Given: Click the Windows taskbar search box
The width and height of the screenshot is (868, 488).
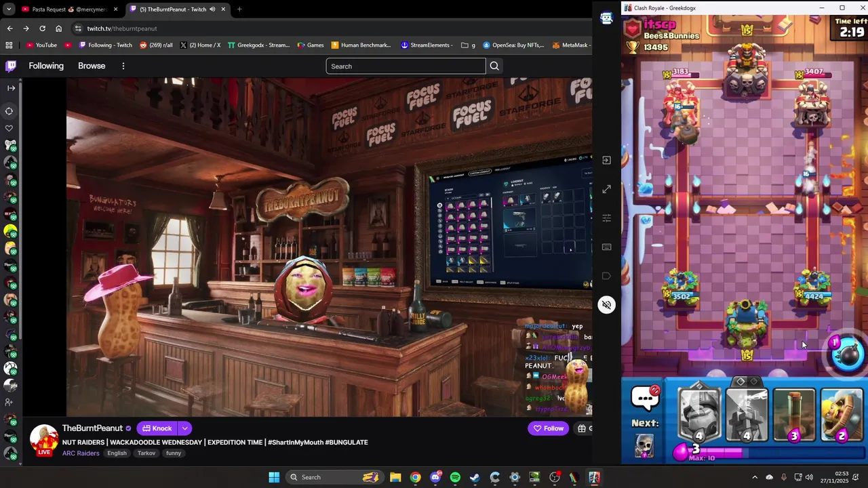Looking at the screenshot, I should pyautogui.click(x=334, y=477).
